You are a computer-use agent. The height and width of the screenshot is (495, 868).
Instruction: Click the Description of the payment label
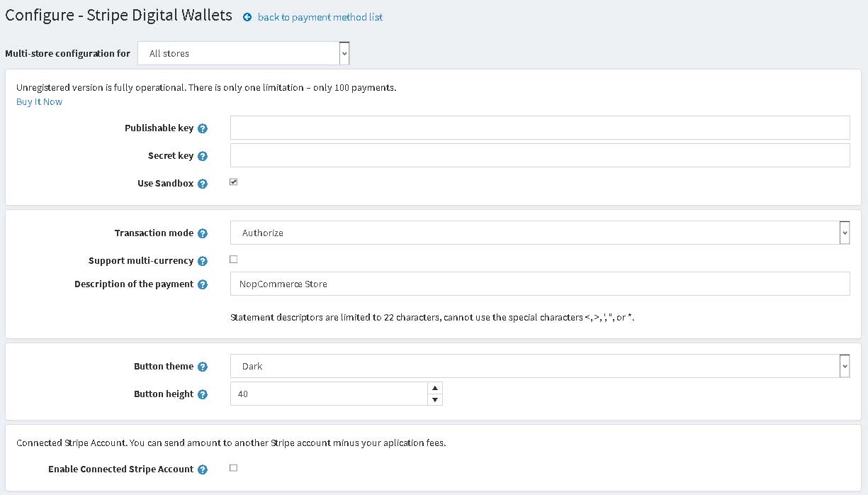pos(134,284)
